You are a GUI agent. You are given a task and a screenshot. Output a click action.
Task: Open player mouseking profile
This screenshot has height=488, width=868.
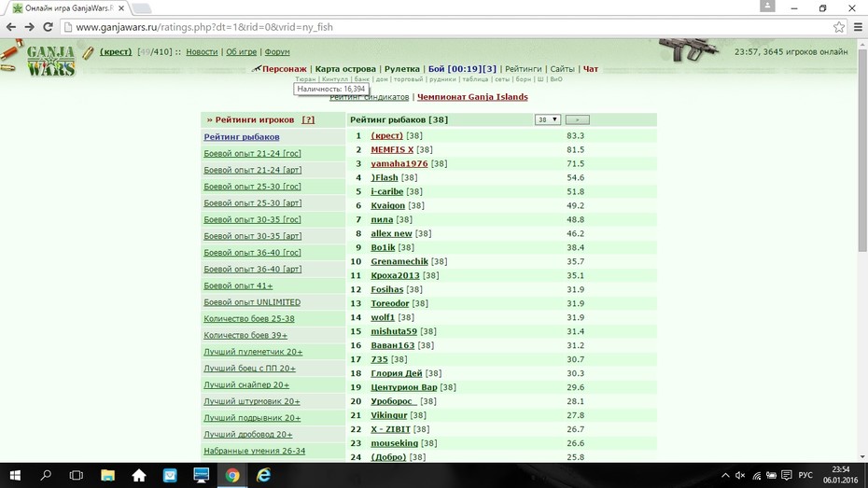pos(394,443)
